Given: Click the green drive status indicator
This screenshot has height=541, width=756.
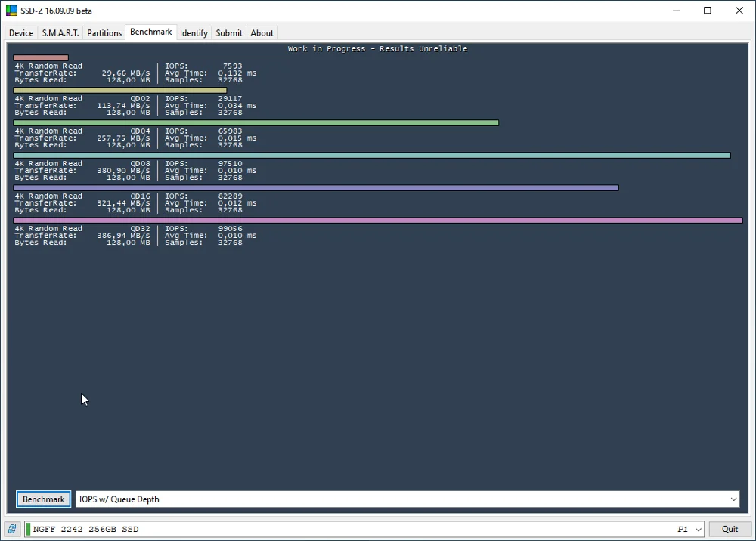Looking at the screenshot, I should tap(28, 529).
